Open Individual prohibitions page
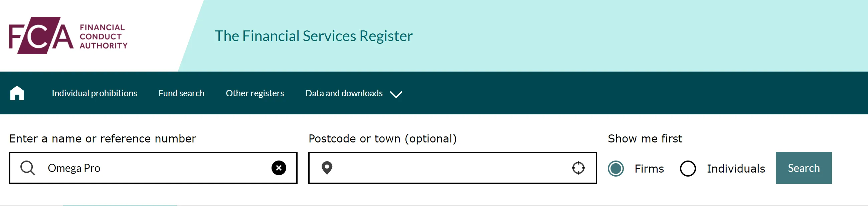The height and width of the screenshot is (206, 868). (94, 93)
